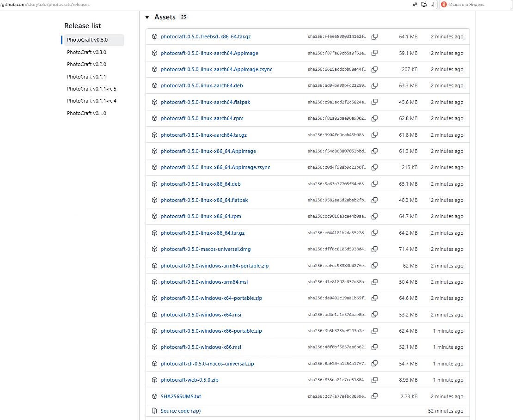Download photocraft-0.5.0-linux-aarch64.AppImage.zsync

216,69
